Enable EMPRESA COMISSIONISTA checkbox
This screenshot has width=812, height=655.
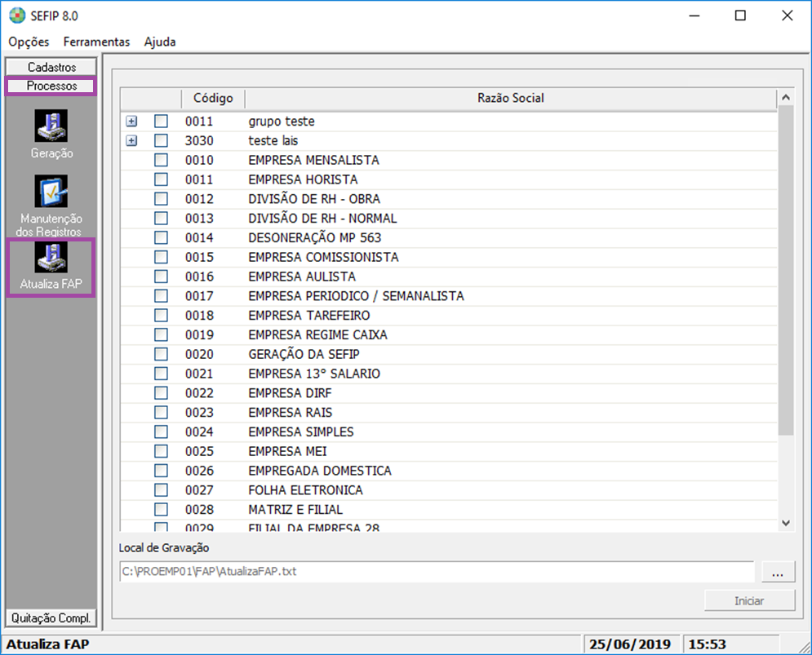pyautogui.click(x=161, y=257)
